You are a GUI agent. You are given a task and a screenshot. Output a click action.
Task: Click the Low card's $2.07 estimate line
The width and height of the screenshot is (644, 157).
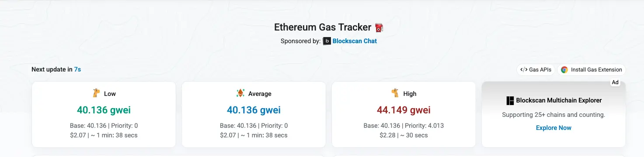pyautogui.click(x=104, y=135)
